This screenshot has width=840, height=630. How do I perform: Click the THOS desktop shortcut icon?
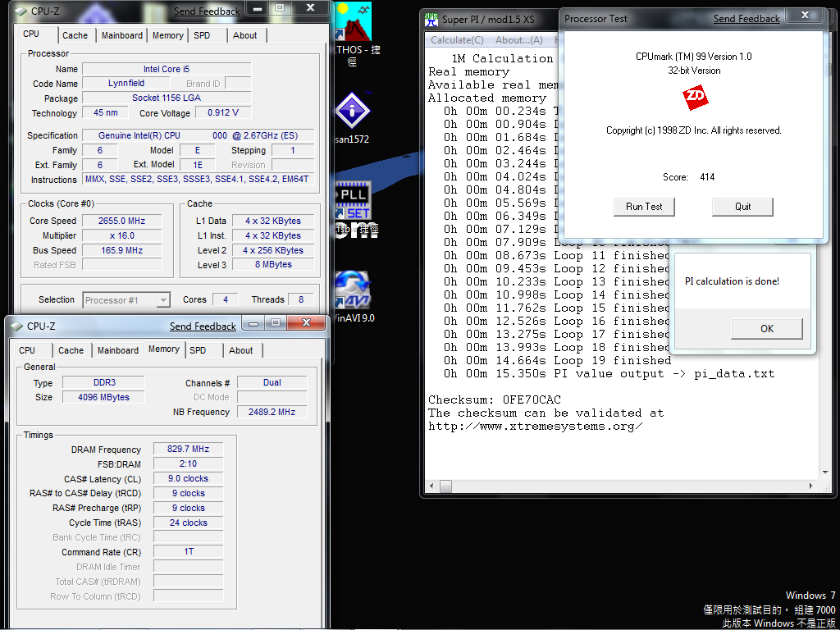[353, 22]
